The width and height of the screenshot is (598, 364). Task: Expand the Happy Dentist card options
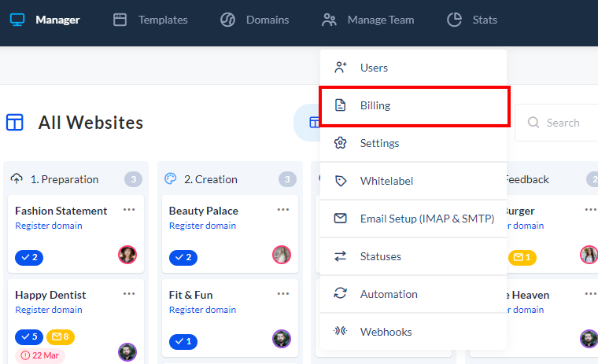129,294
